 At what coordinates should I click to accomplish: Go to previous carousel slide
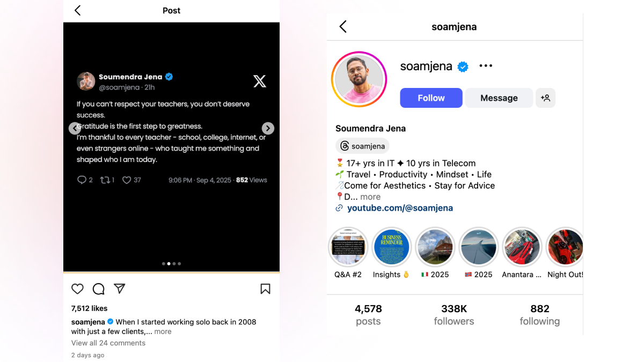(x=75, y=129)
